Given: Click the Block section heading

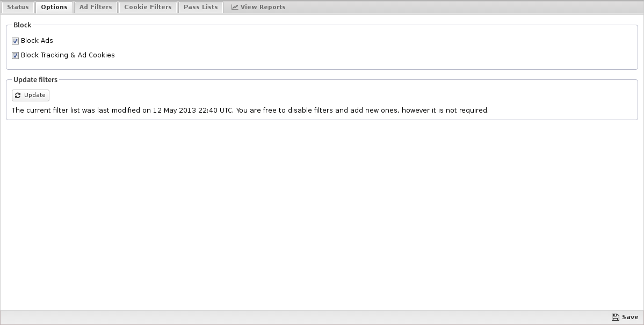Looking at the screenshot, I should click(x=23, y=25).
